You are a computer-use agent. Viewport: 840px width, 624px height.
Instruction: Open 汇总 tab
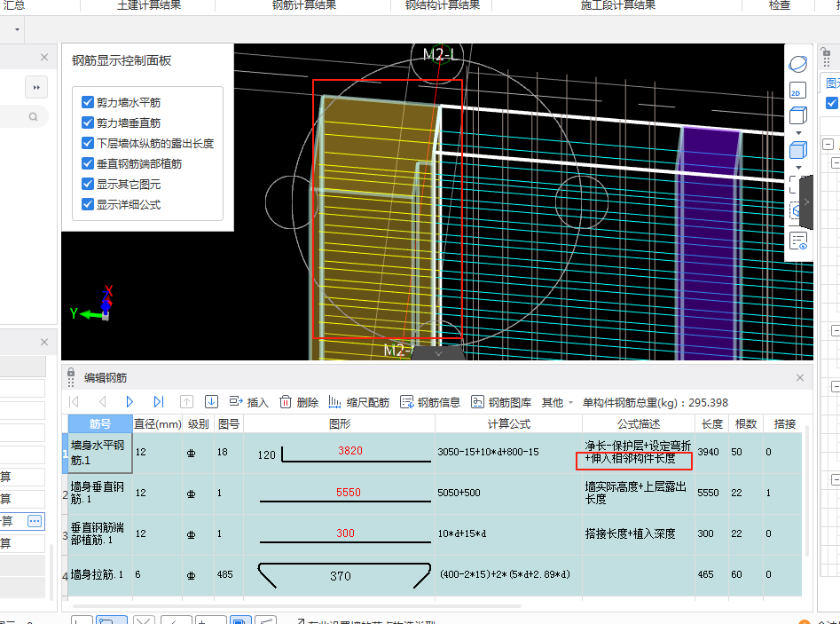pyautogui.click(x=14, y=5)
